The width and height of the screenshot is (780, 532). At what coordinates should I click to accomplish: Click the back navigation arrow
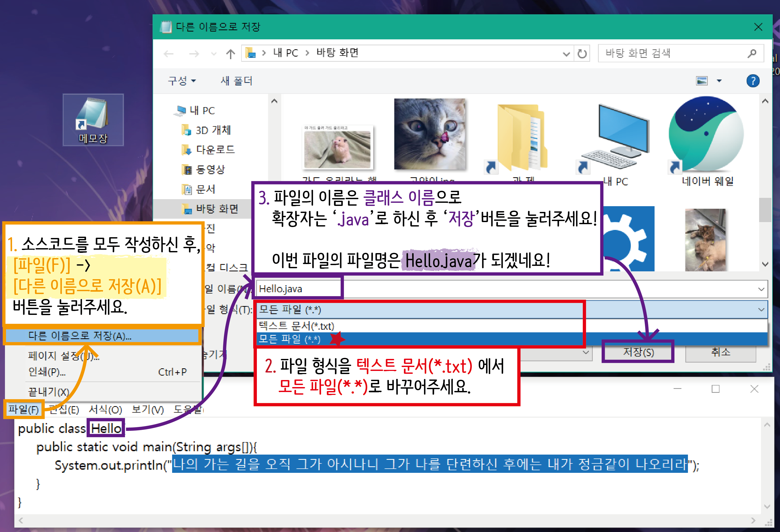(168, 54)
